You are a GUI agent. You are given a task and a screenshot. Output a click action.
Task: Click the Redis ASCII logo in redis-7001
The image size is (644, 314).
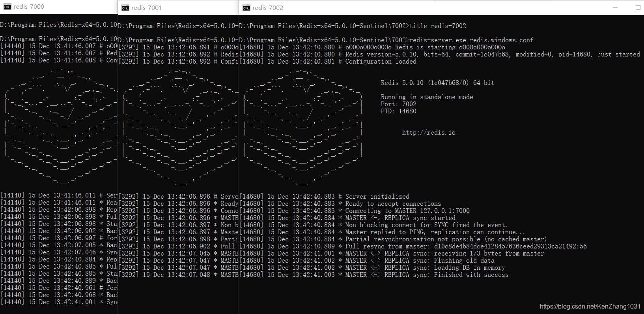coord(179,127)
